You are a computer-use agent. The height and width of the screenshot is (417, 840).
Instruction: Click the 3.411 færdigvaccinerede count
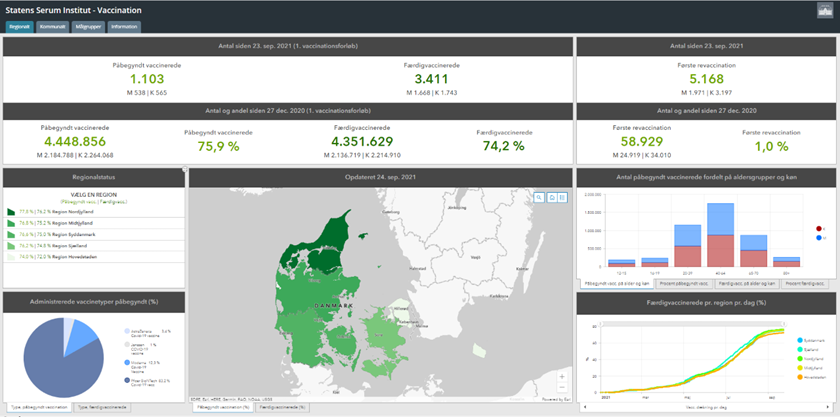tap(431, 79)
